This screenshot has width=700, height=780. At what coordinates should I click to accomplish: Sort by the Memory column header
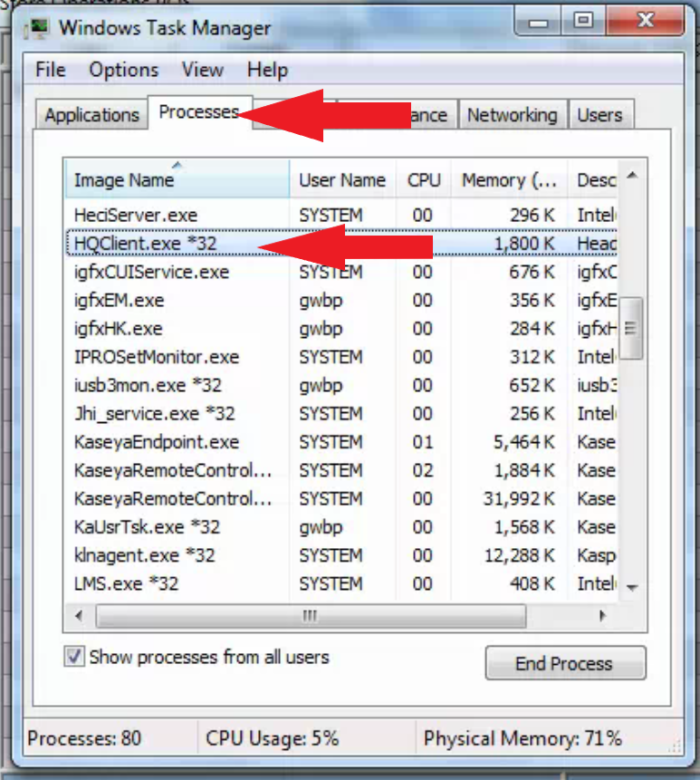[x=509, y=179]
